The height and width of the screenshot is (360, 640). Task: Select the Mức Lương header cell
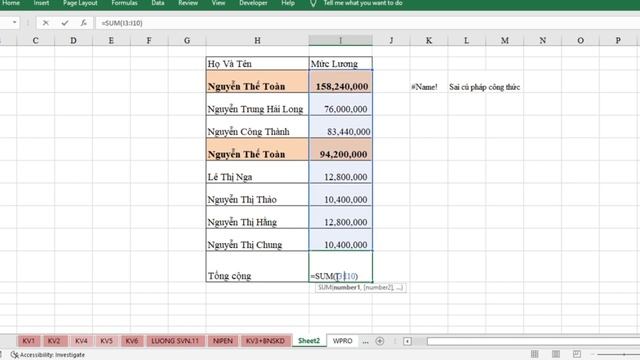click(340, 63)
